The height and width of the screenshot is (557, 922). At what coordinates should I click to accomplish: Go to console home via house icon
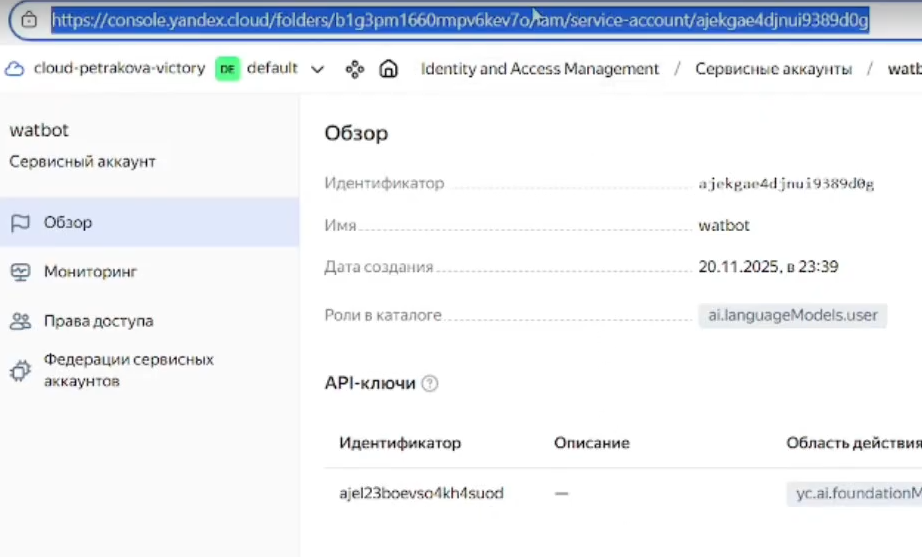pyautogui.click(x=388, y=69)
